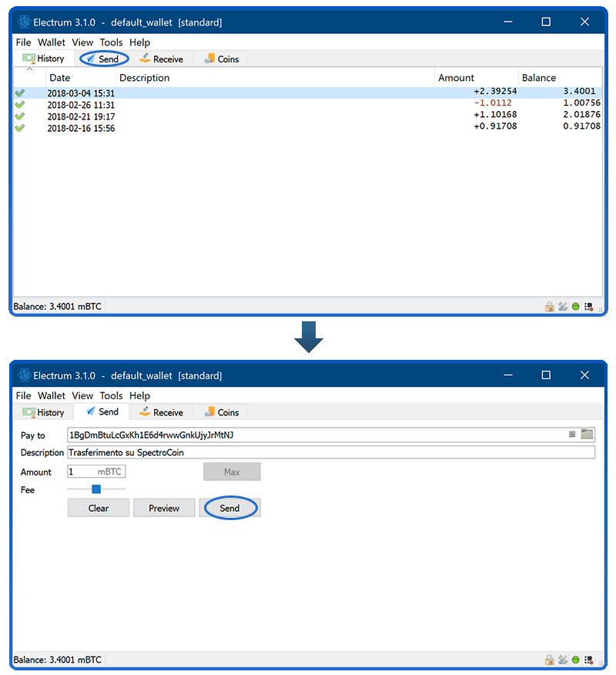Adjust the Fee slider handle
This screenshot has width=616, height=675.
96,489
